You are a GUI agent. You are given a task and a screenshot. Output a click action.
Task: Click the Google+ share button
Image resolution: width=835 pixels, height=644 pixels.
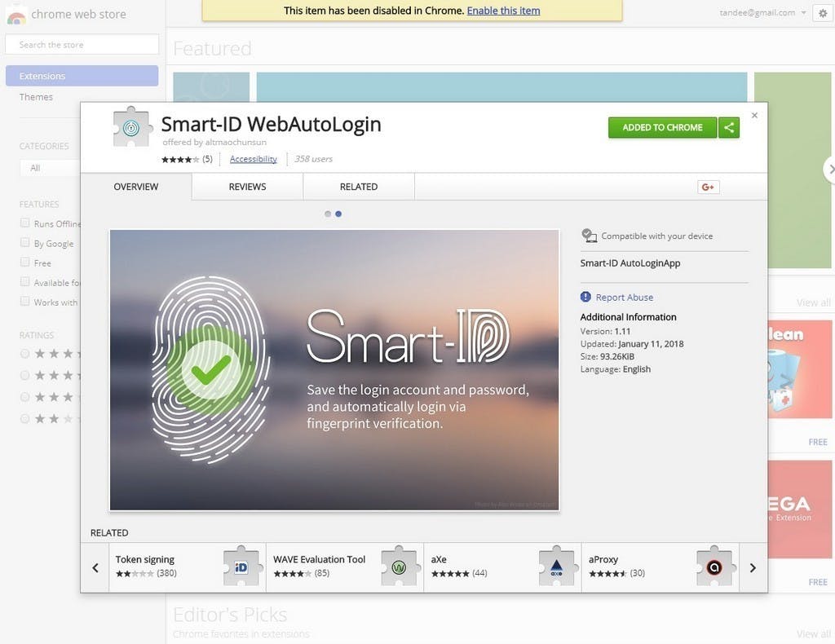707,187
